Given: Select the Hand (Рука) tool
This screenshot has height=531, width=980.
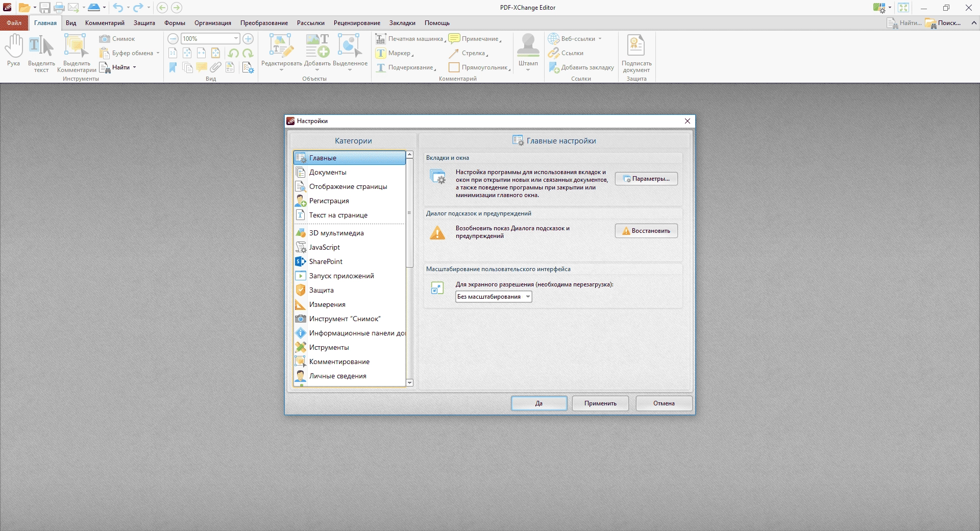Looking at the screenshot, I should coord(14,50).
